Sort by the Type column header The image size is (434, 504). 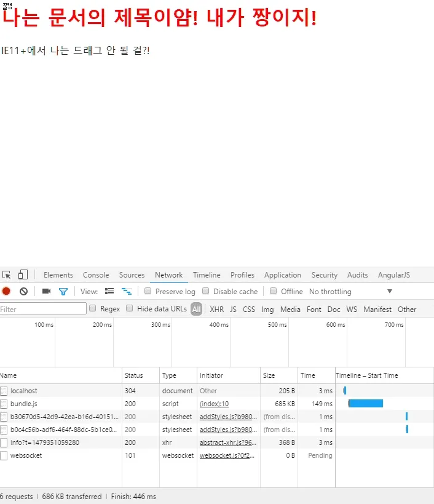(178, 375)
